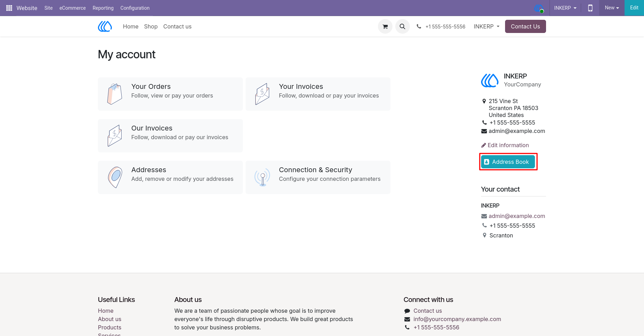Screen dimensions: 644x336
Task: Toggle mobile preview phone icon
Action: 590,8
